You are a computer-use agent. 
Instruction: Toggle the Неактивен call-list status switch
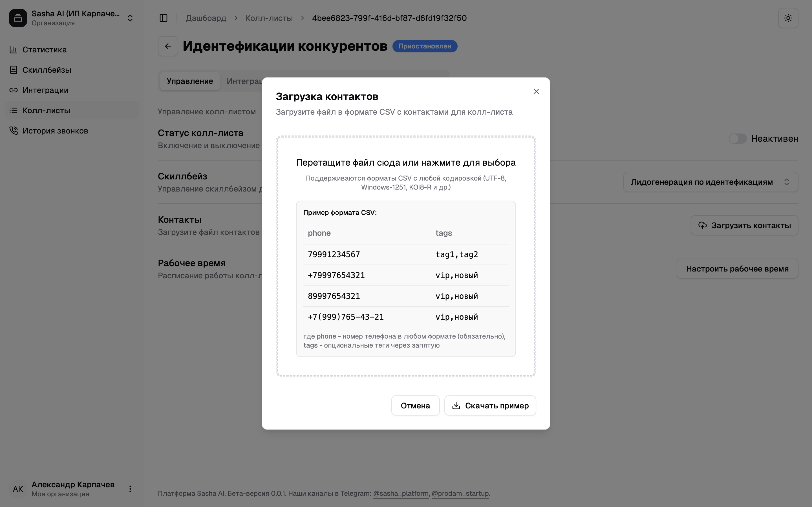tap(737, 139)
